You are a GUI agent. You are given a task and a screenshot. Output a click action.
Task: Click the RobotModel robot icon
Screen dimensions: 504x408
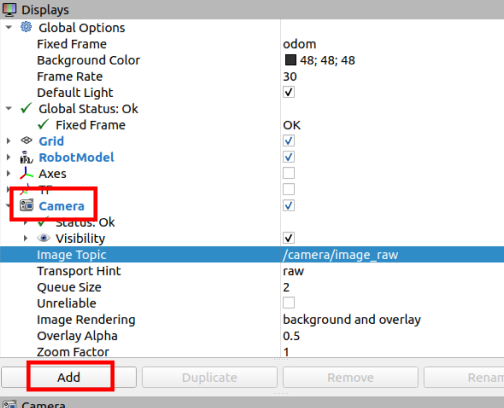click(x=26, y=157)
